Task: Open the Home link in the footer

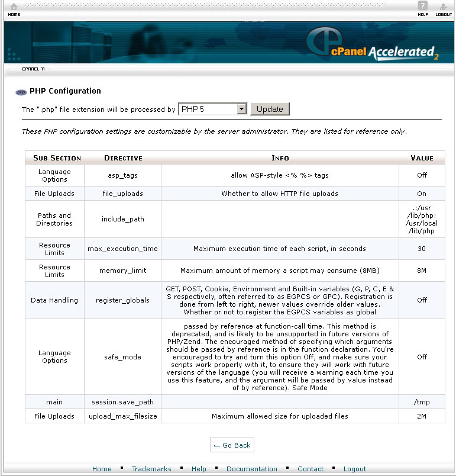Action: (x=102, y=469)
